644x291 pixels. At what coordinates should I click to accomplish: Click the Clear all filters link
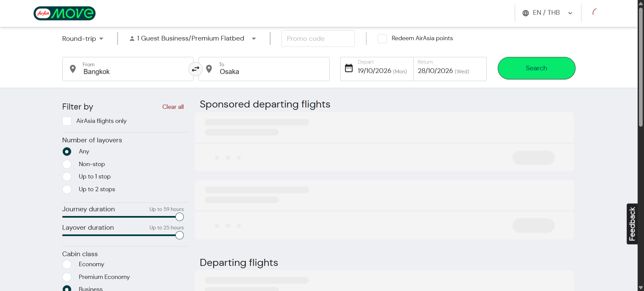[x=173, y=107]
